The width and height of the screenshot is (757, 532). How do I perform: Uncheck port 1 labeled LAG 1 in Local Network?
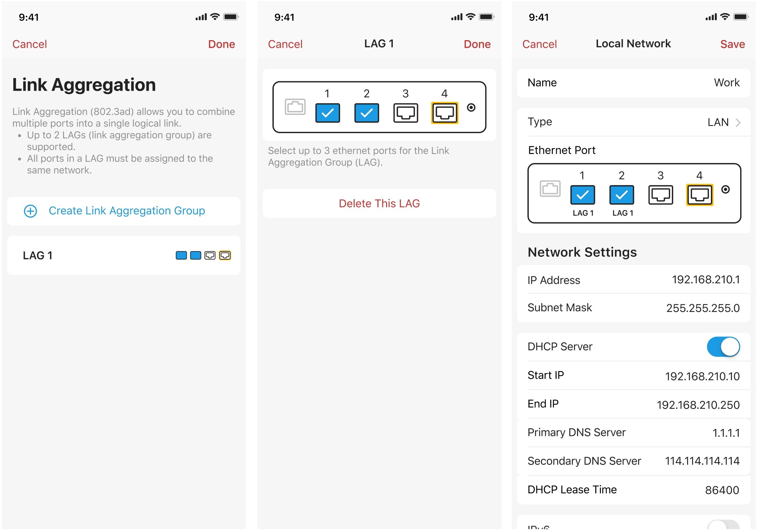[583, 195]
